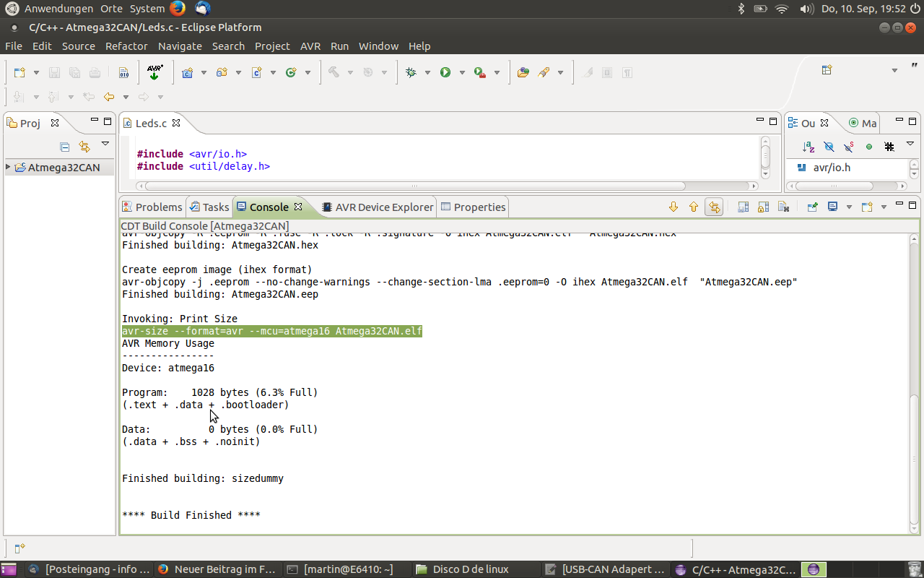The width and height of the screenshot is (924, 578).
Task: Toggle alphabetical sorting in the Outline view
Action: pyautogui.click(x=808, y=145)
